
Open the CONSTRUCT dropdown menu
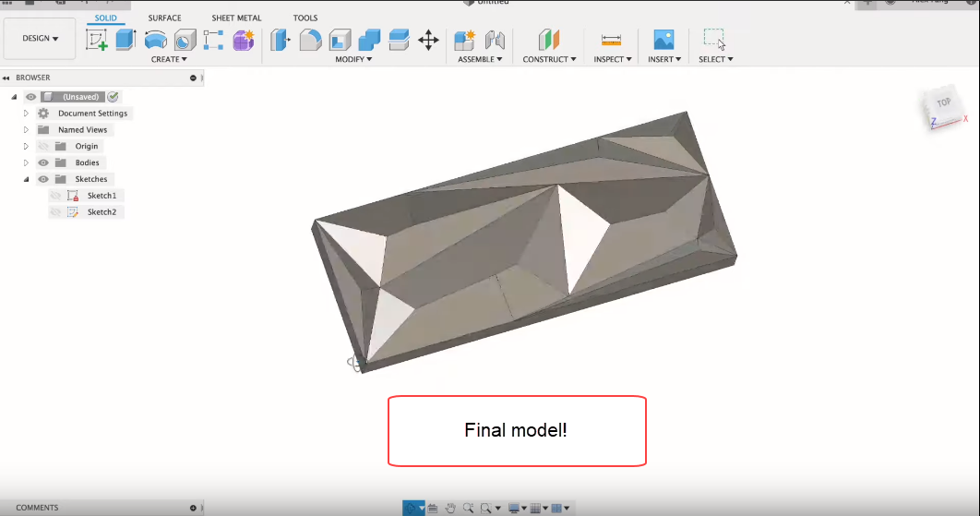click(549, 59)
